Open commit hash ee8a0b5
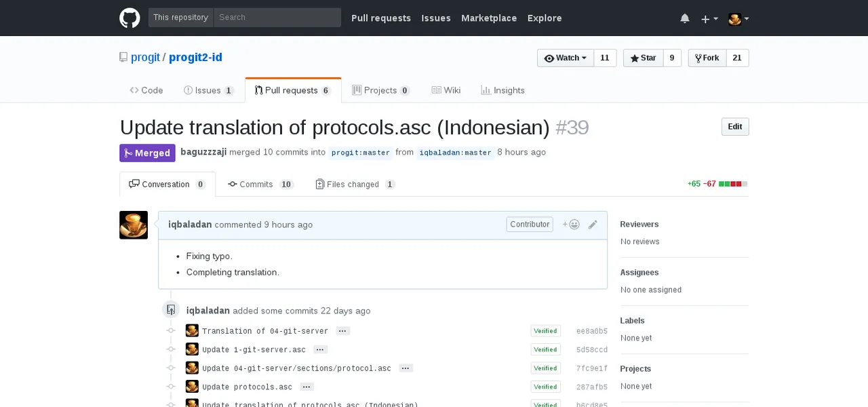Image resolution: width=868 pixels, height=407 pixels. [x=592, y=331]
